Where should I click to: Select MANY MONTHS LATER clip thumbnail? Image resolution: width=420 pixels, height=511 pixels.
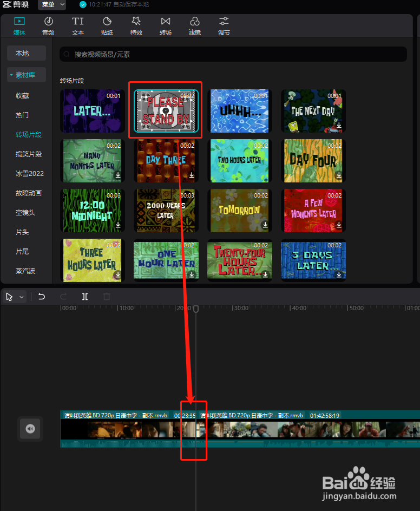[92, 161]
